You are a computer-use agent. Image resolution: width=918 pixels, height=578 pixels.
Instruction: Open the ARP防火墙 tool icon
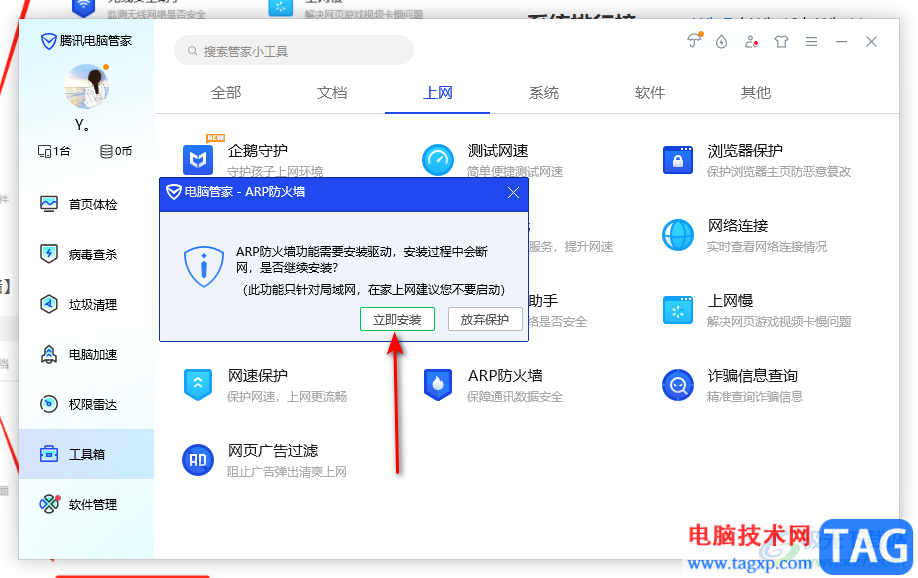pos(438,385)
